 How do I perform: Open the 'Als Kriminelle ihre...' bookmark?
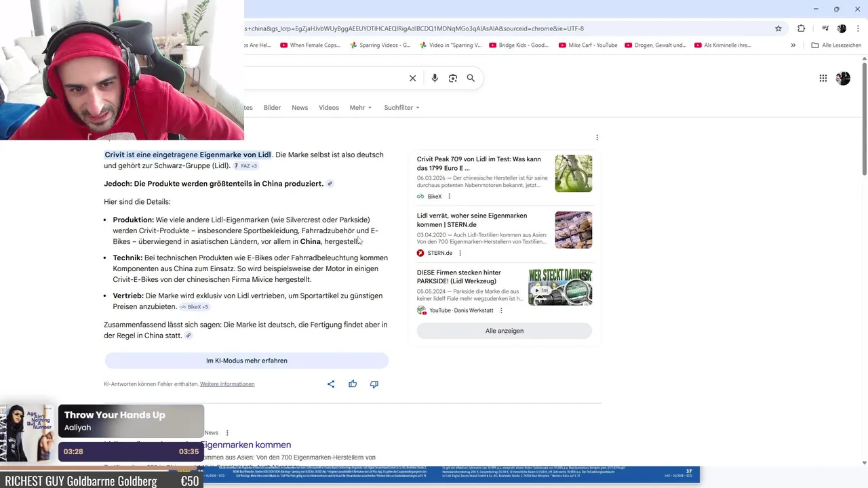[x=723, y=45]
